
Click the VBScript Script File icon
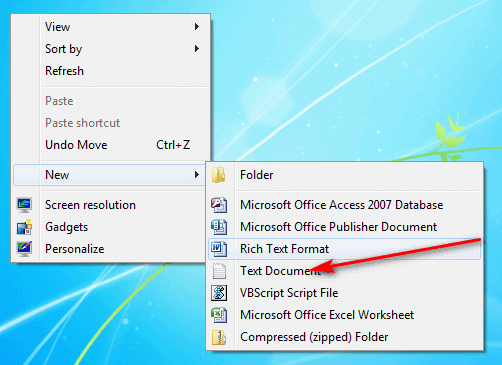(x=219, y=293)
